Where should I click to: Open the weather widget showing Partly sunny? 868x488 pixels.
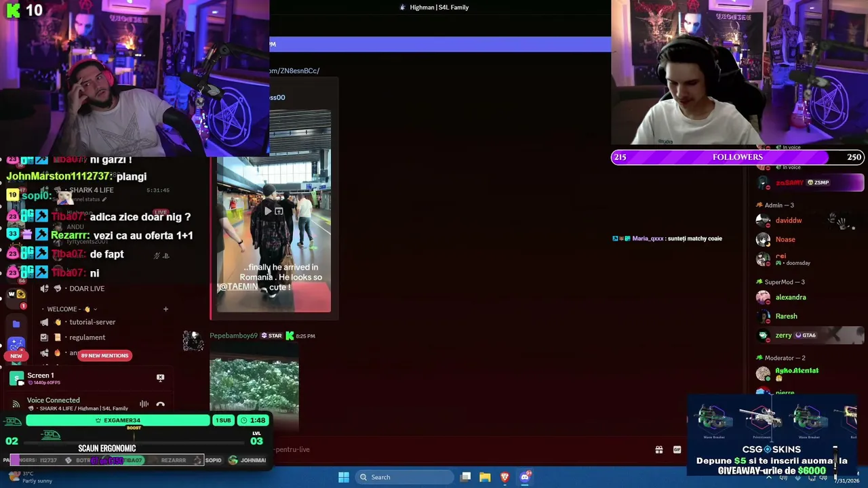coord(28,477)
